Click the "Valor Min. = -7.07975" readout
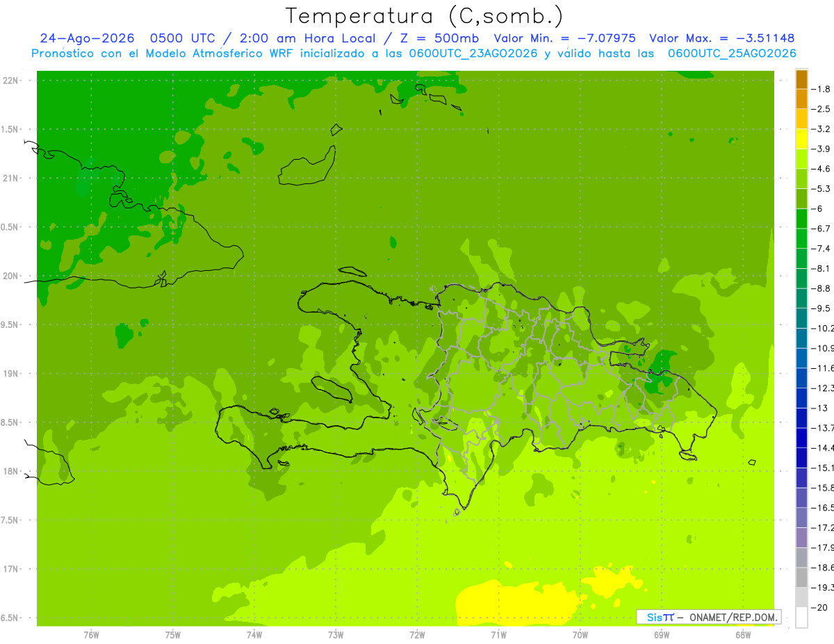Screen dimensions: 834x644 (566, 38)
